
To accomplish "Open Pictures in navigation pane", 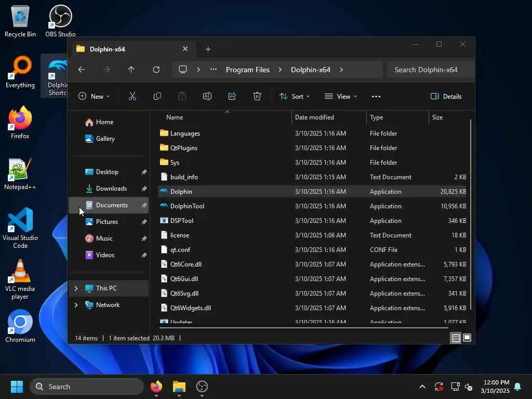I will (x=109, y=222).
